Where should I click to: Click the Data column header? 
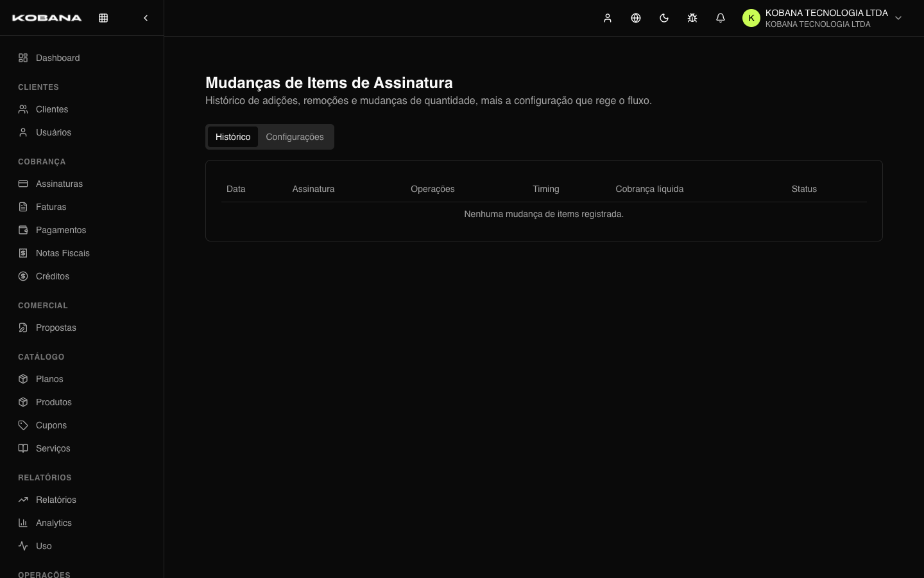(236, 189)
